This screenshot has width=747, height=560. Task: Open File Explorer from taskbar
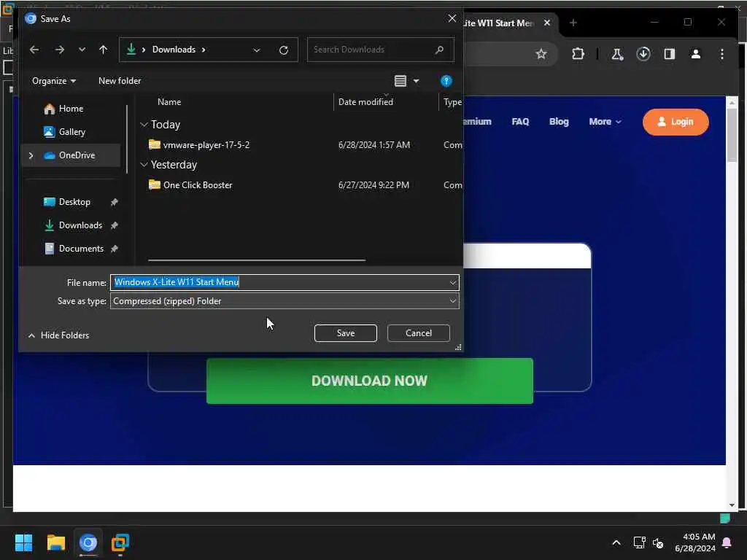[x=55, y=542]
